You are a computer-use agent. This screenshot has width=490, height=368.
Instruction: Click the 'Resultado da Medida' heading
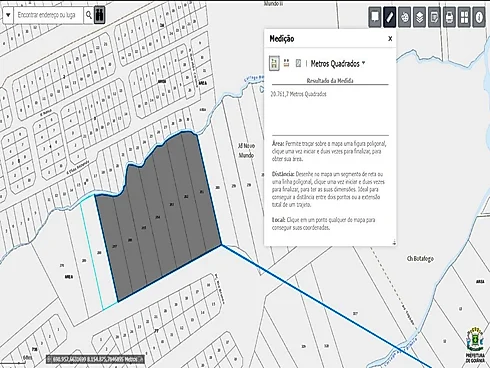click(330, 80)
